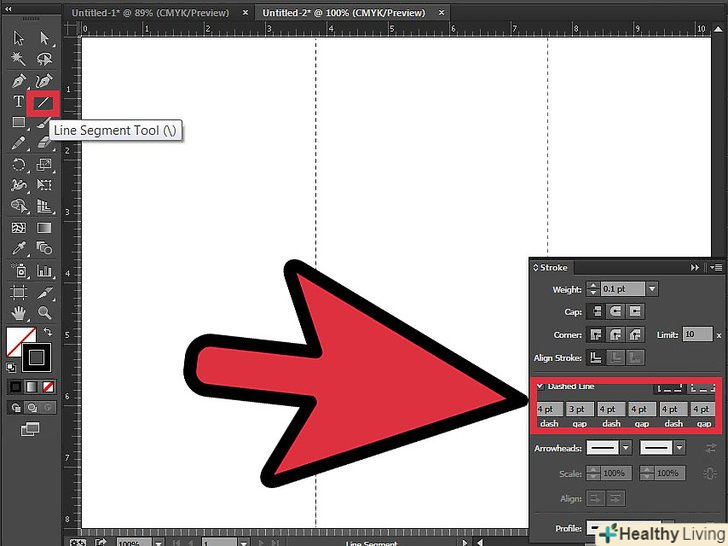Click the first 4 pt dash field

coord(549,409)
